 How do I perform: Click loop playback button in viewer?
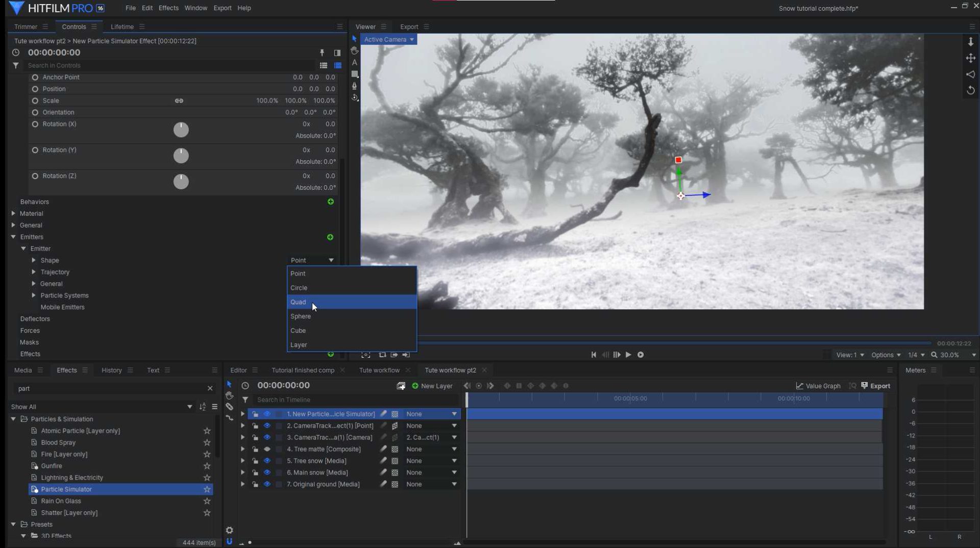coord(641,355)
